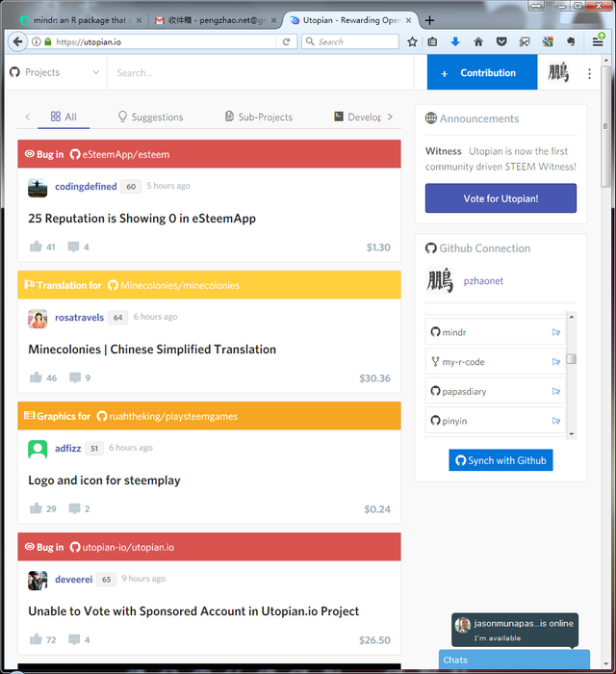Click the Firefox Search box
616x674 pixels.
pos(350,41)
